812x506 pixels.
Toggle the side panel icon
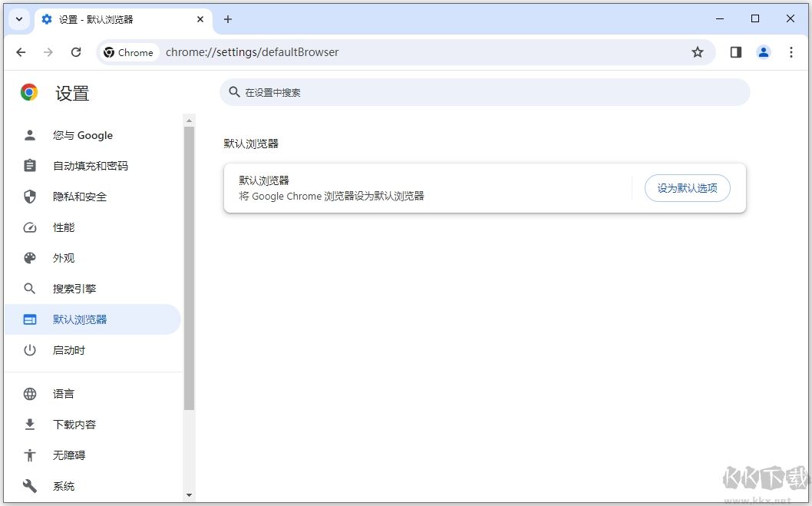coord(735,52)
